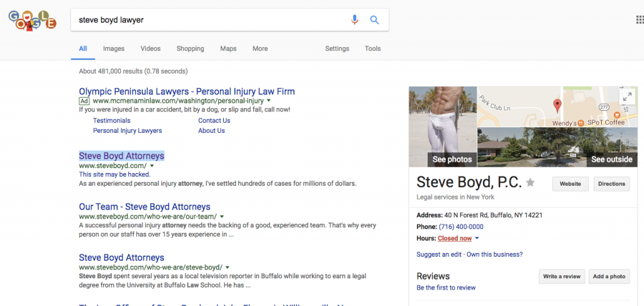Expand the Hours dropdown arrow
This screenshot has width=644, height=306.
pyautogui.click(x=477, y=239)
